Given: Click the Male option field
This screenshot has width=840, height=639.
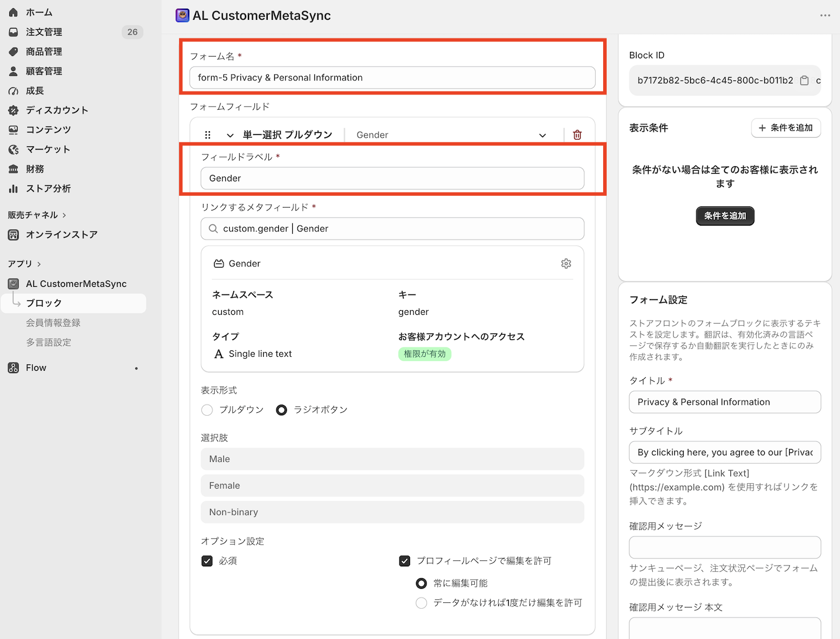Looking at the screenshot, I should point(393,459).
